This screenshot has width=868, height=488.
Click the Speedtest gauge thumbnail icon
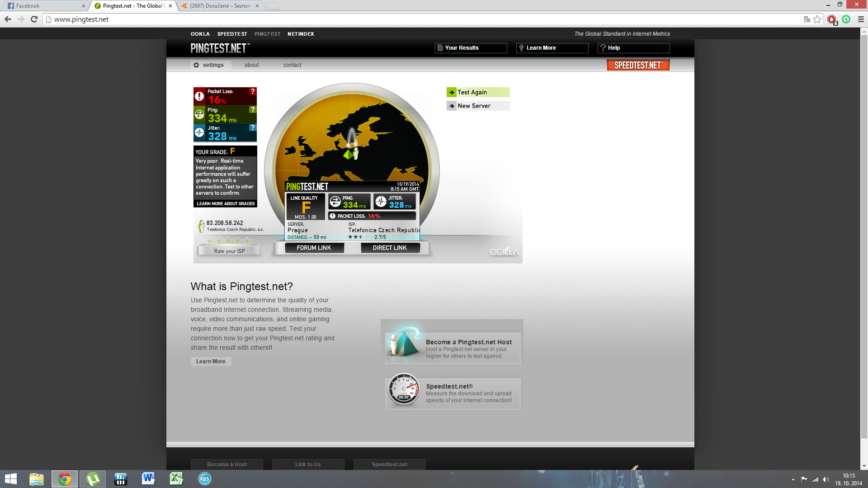click(403, 389)
